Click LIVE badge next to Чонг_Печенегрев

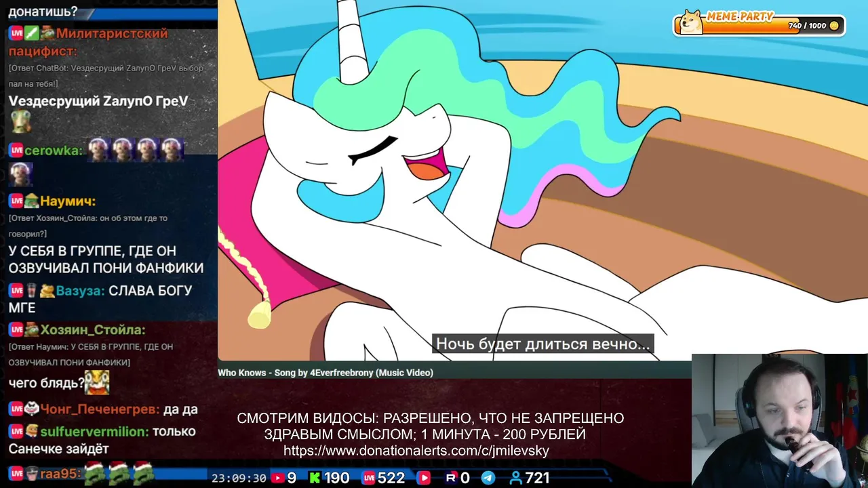(16, 409)
